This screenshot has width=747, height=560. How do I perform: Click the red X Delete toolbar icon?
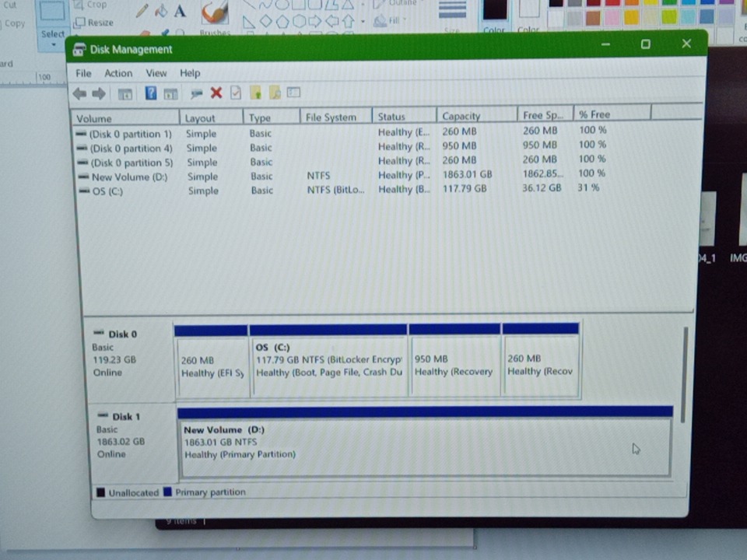click(x=216, y=93)
